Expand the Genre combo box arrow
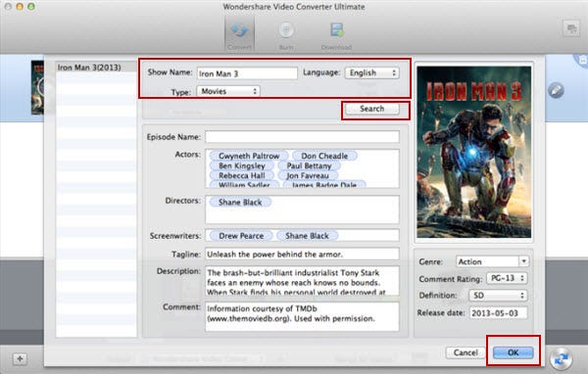The width and height of the screenshot is (588, 374). click(x=524, y=261)
